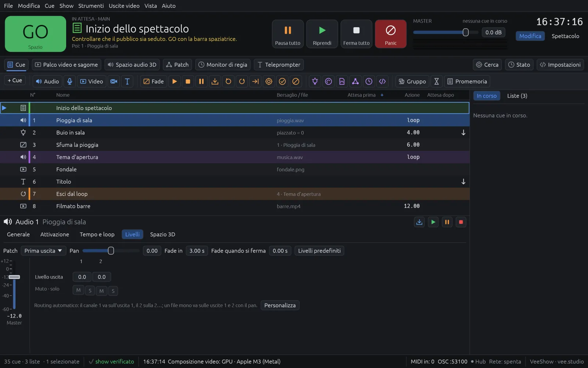Click the Fade in 3.00 s field
This screenshot has height=368, width=588.
pyautogui.click(x=197, y=251)
